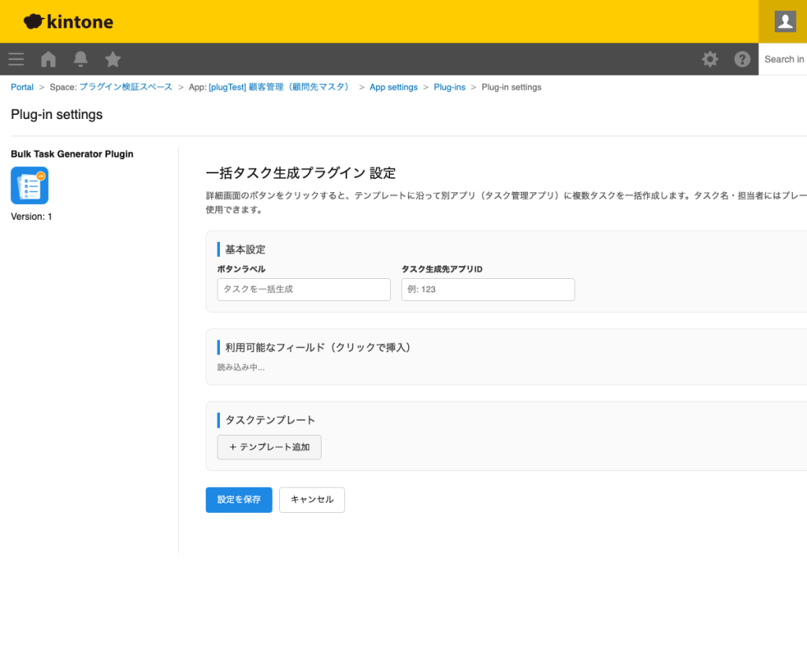Click the キャンセル button
The height and width of the screenshot is (672, 807).
pos(311,499)
